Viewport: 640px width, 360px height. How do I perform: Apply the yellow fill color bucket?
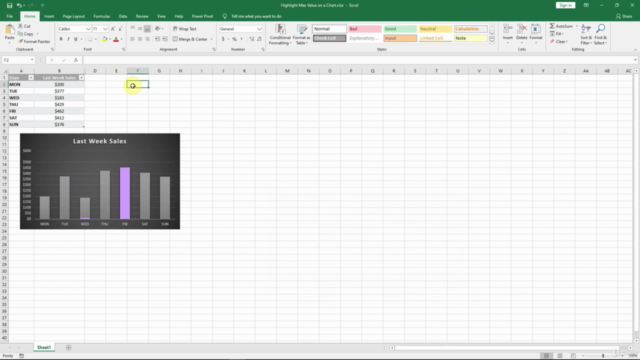104,39
